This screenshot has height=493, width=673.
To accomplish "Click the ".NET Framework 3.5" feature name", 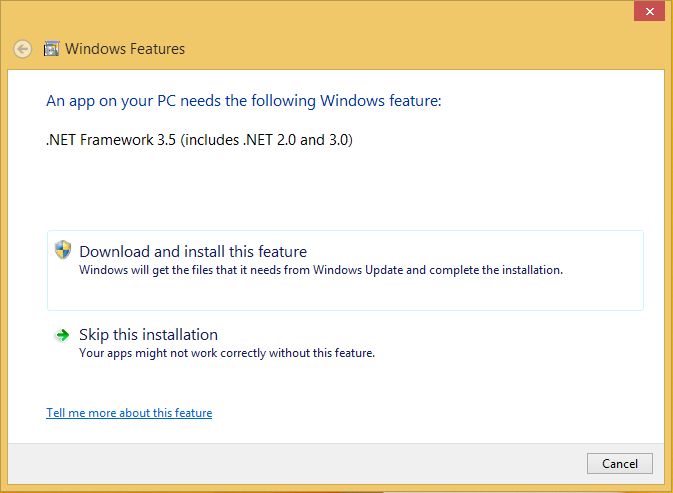I will click(109, 140).
